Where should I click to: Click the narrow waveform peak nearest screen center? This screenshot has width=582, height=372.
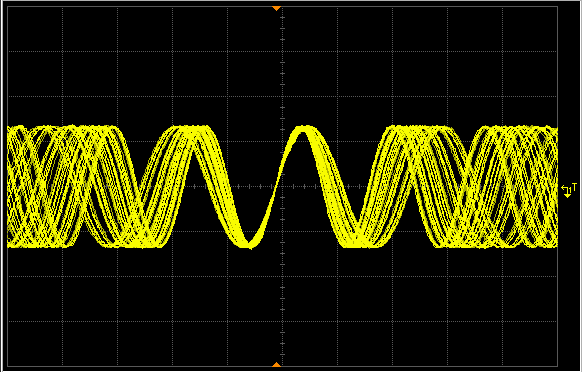coord(304,129)
